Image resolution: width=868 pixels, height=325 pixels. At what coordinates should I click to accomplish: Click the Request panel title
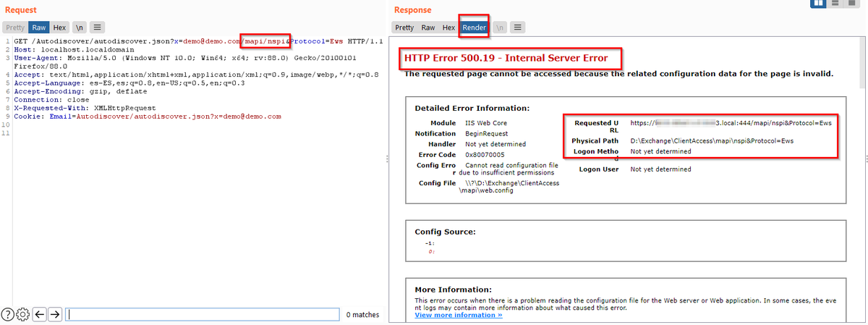pos(21,9)
